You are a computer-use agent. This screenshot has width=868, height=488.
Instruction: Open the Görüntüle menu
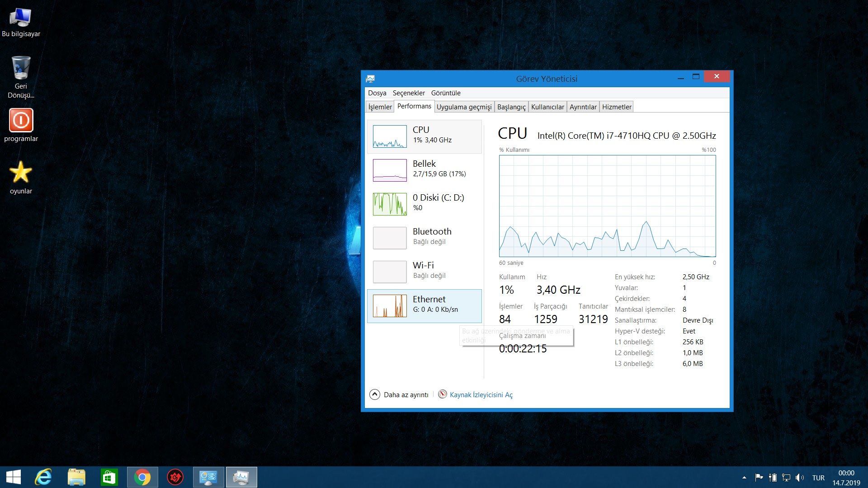tap(445, 93)
